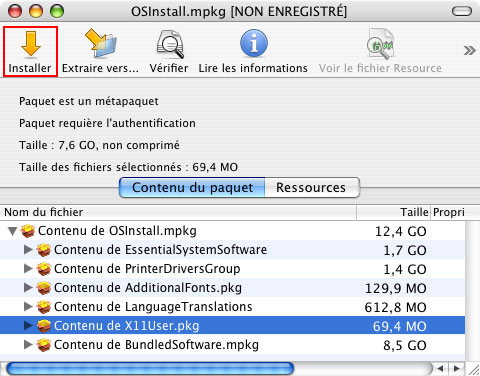Click the horizontal scrollbar thumb

pos(150,369)
